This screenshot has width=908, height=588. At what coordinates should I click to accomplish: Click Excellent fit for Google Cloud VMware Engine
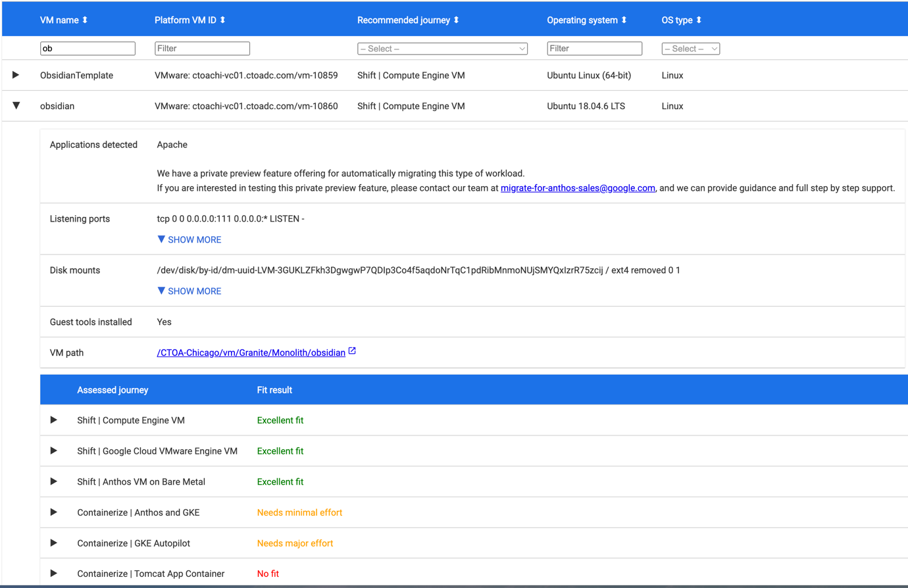pos(280,451)
